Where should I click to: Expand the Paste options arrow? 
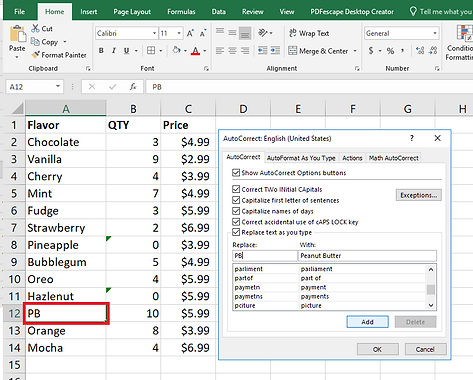point(17,57)
